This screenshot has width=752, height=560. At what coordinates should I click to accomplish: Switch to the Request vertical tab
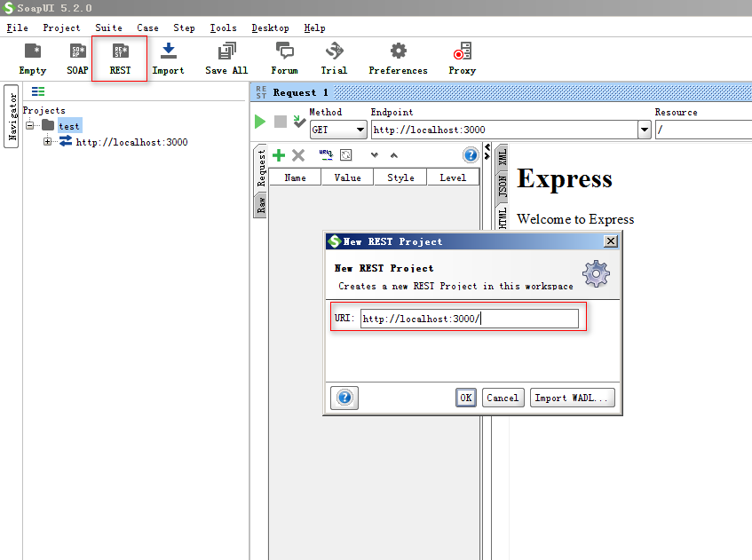260,168
